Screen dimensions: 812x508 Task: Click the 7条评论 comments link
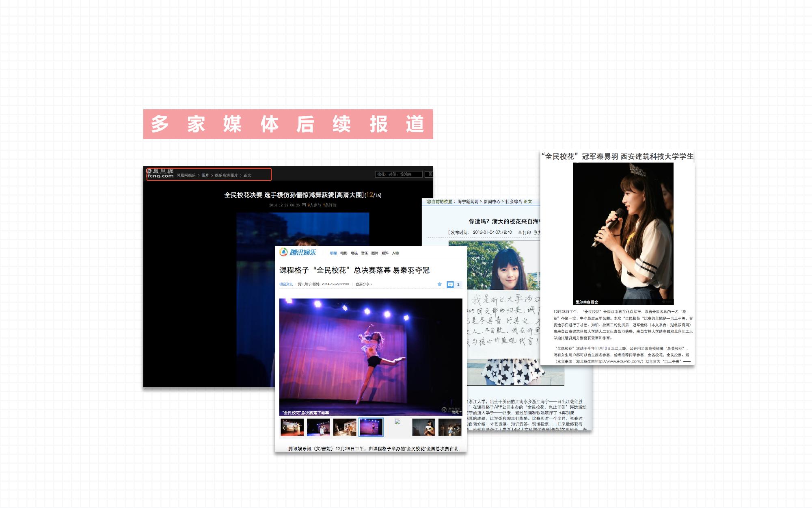330,205
